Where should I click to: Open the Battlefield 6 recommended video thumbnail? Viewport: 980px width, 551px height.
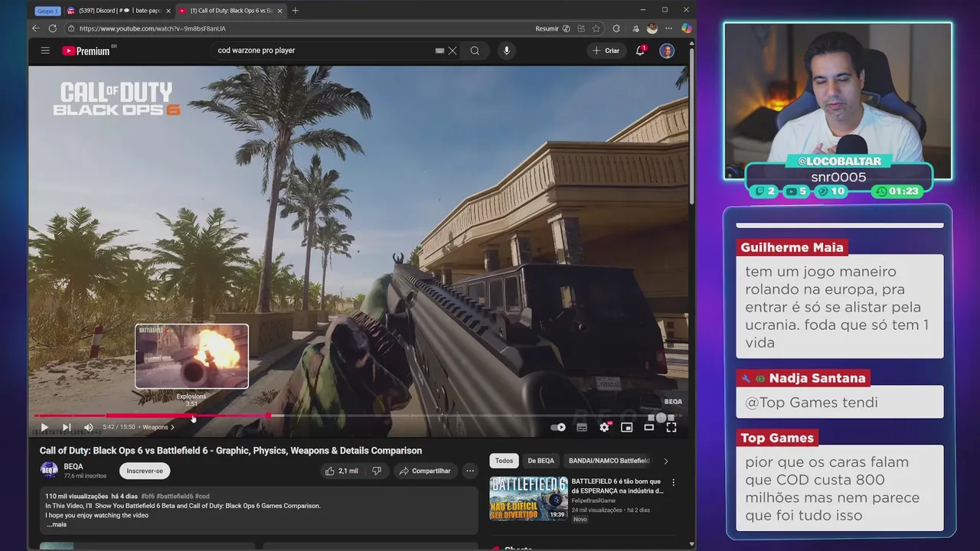tap(529, 499)
